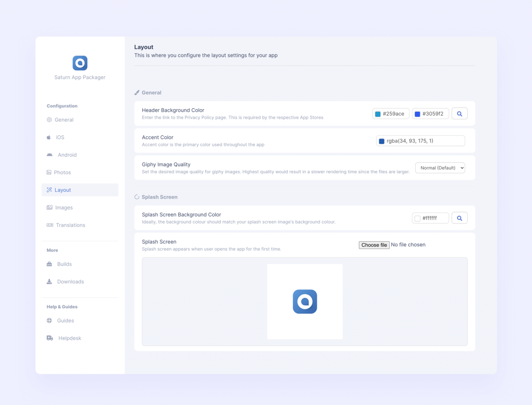
Task: Click the Splash Screen Background Color label
Action: point(181,215)
